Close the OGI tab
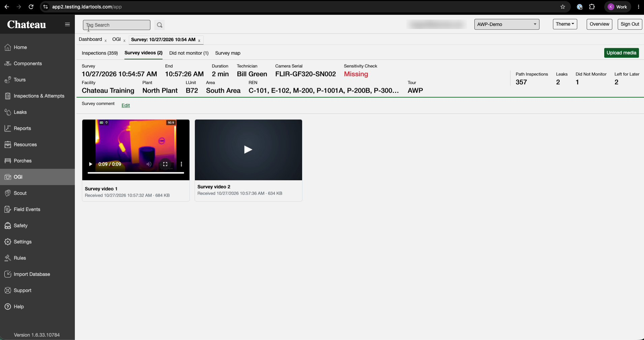This screenshot has width=644, height=340. coord(124,40)
